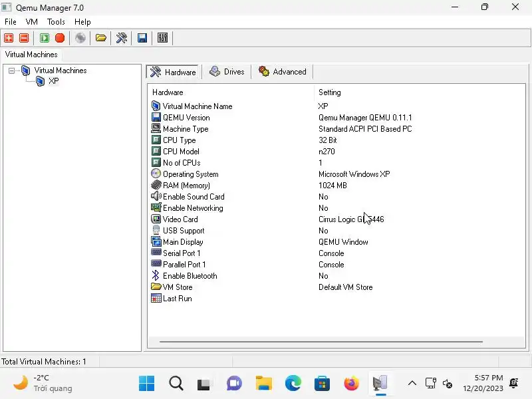Click the Last Run calendar icon
Screen dimensions: 532x399
(x=156, y=298)
